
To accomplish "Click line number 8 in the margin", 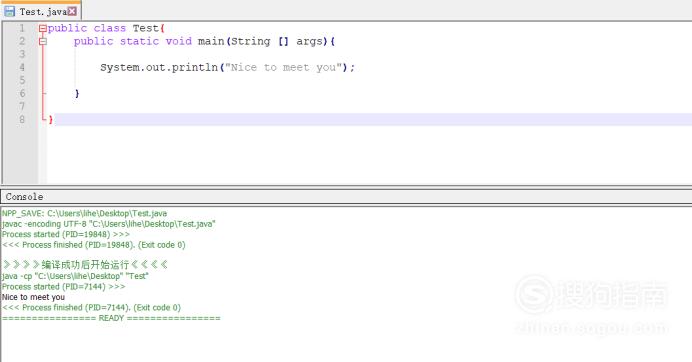I will (x=22, y=120).
